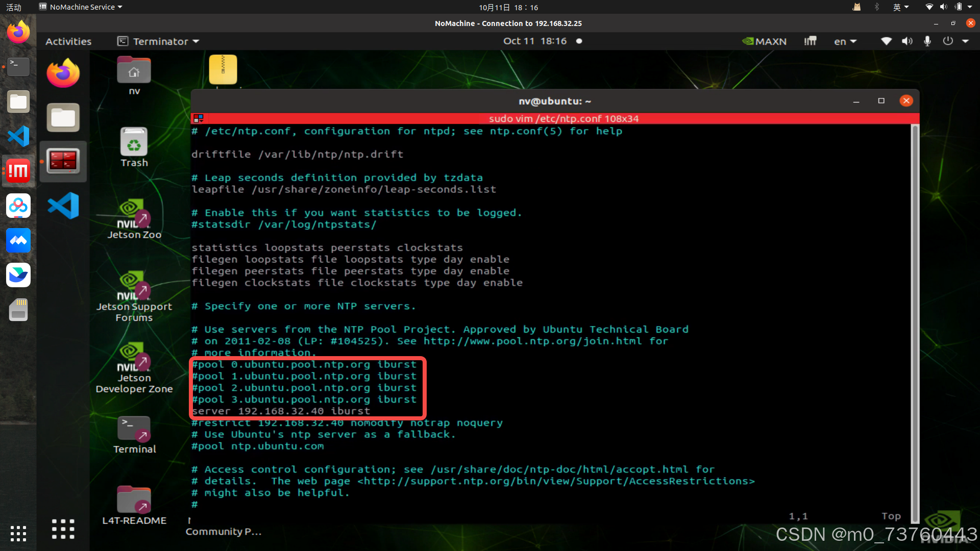Launch Firefox from the remote dock
The width and height of the screenshot is (980, 551).
63,73
